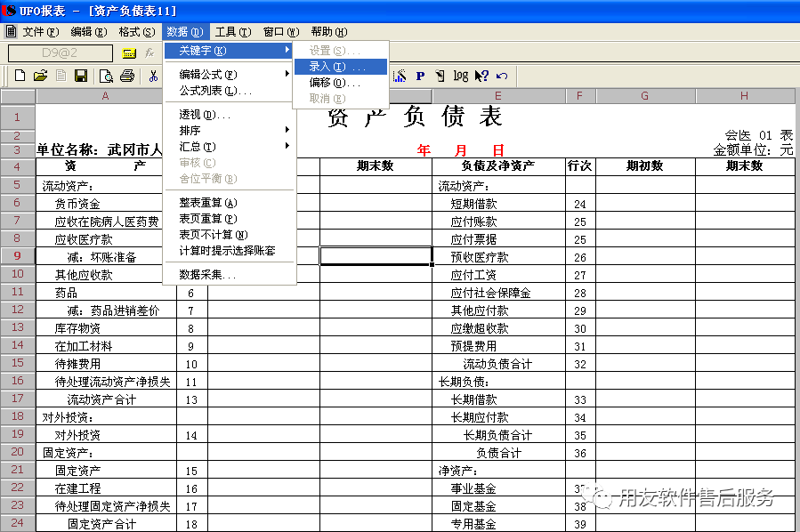
Task: Click the fx function icon
Action: (x=149, y=52)
